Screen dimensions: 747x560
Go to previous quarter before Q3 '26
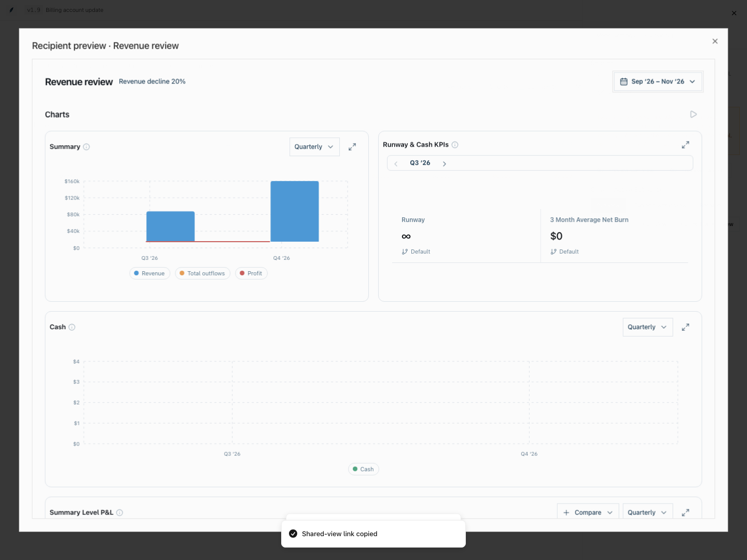396,163
